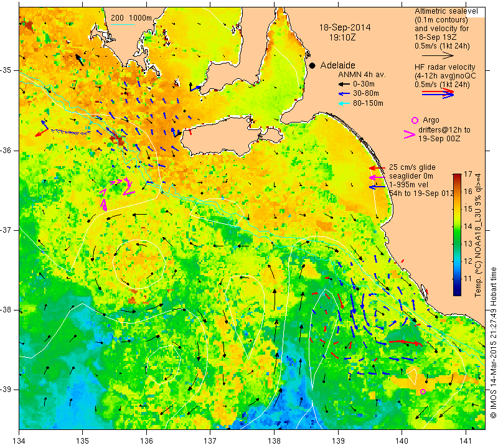Select the magenta Argo circle in legend
This screenshot has width=498, height=448.
coord(415,120)
